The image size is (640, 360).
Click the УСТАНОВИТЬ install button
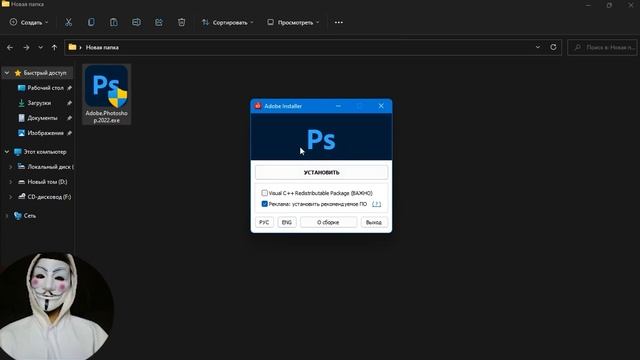[321, 172]
